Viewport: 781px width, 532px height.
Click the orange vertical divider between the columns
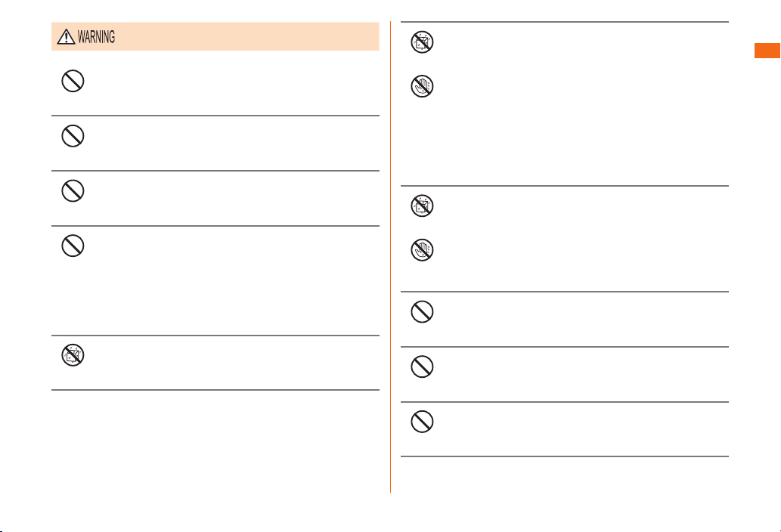pyautogui.click(x=390, y=257)
